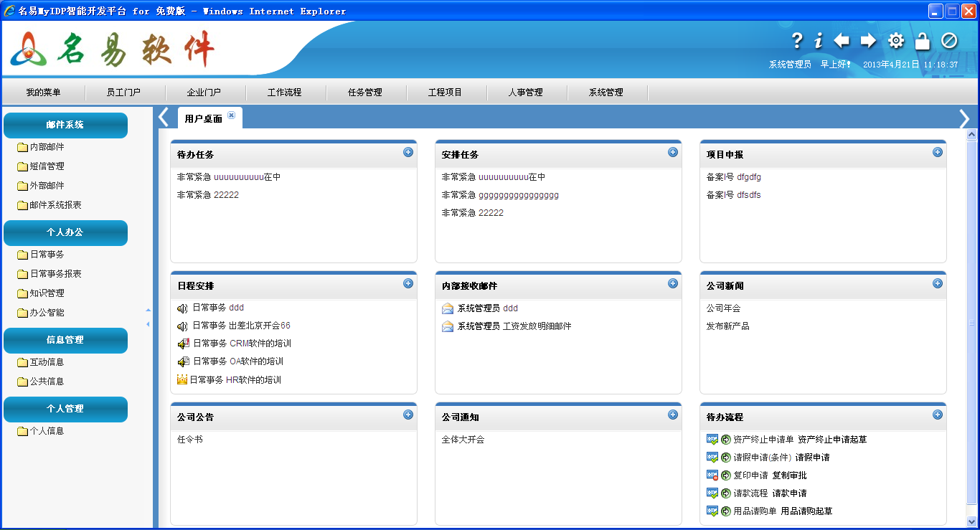This screenshot has height=530, width=980.
Task: Click the lock screen icon
Action: (923, 42)
